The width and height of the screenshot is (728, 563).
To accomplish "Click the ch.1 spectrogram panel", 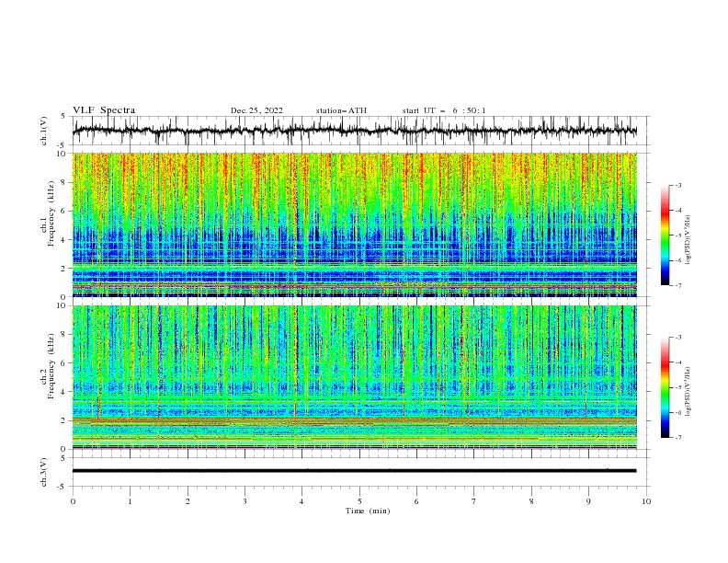I will point(355,224).
